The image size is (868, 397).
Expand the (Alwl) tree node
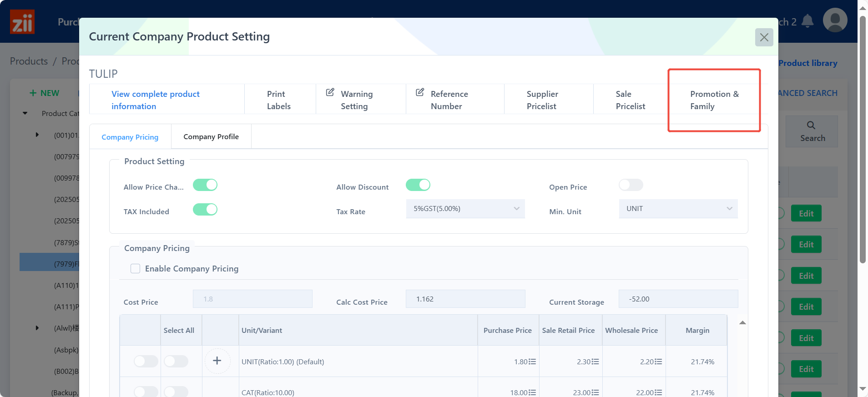point(37,328)
